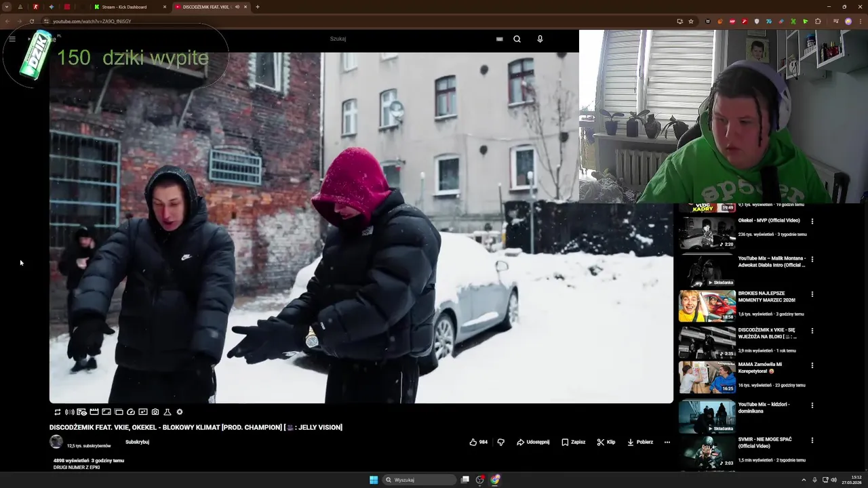Open the more actions ellipsis beside Pobierz
This screenshot has height=488, width=868.
point(667,442)
